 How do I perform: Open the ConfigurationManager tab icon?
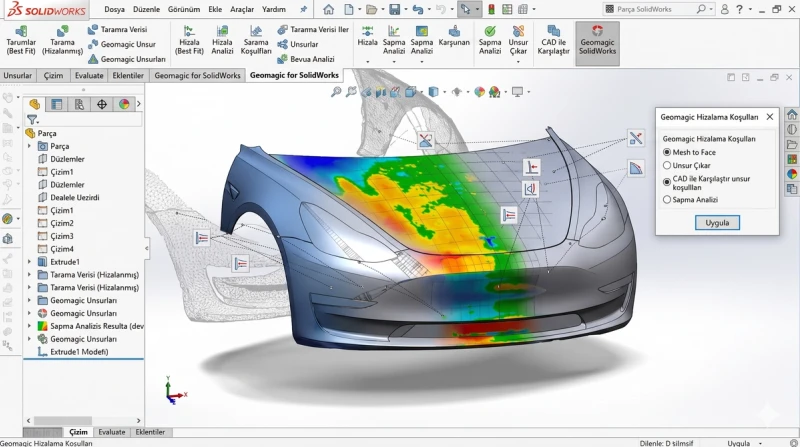[x=79, y=104]
